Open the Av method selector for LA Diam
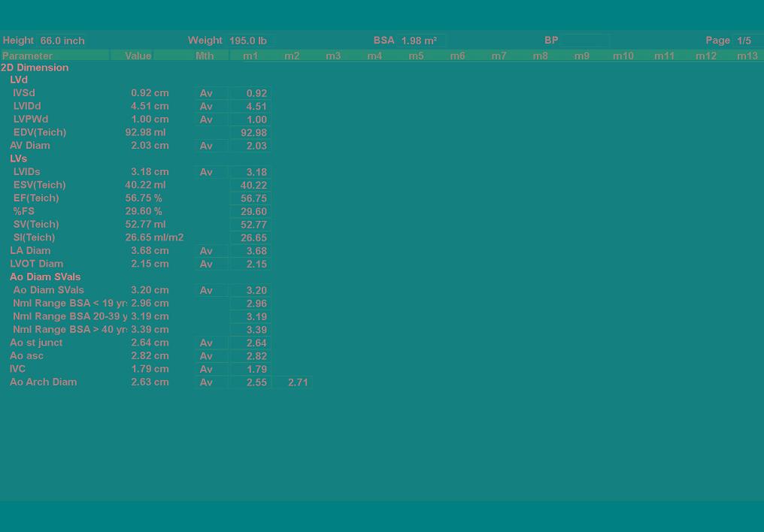Screen dimensions: 764x532 [x=210, y=251]
